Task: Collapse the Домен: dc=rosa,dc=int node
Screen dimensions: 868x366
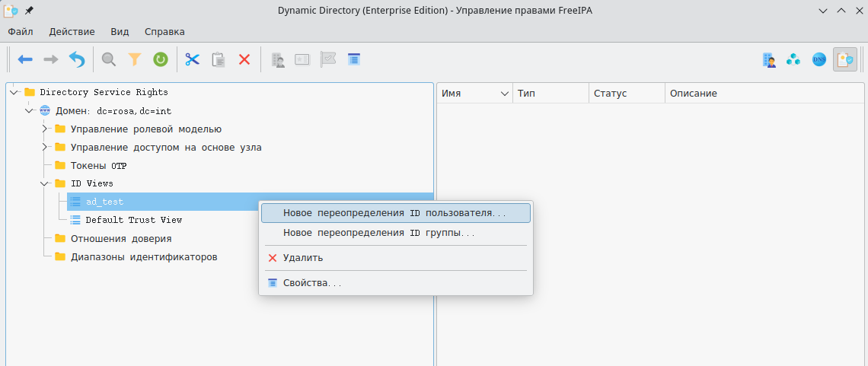Action: point(29,110)
